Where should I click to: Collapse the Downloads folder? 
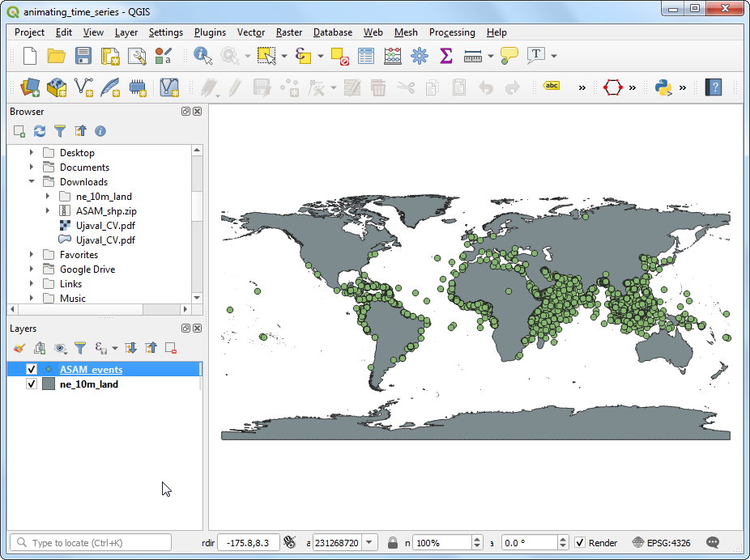[x=31, y=181]
